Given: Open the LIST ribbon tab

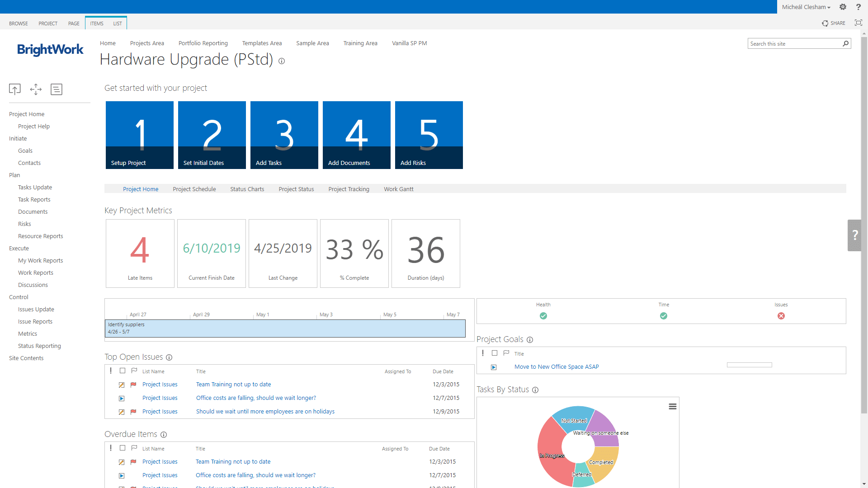Looking at the screenshot, I should [118, 23].
